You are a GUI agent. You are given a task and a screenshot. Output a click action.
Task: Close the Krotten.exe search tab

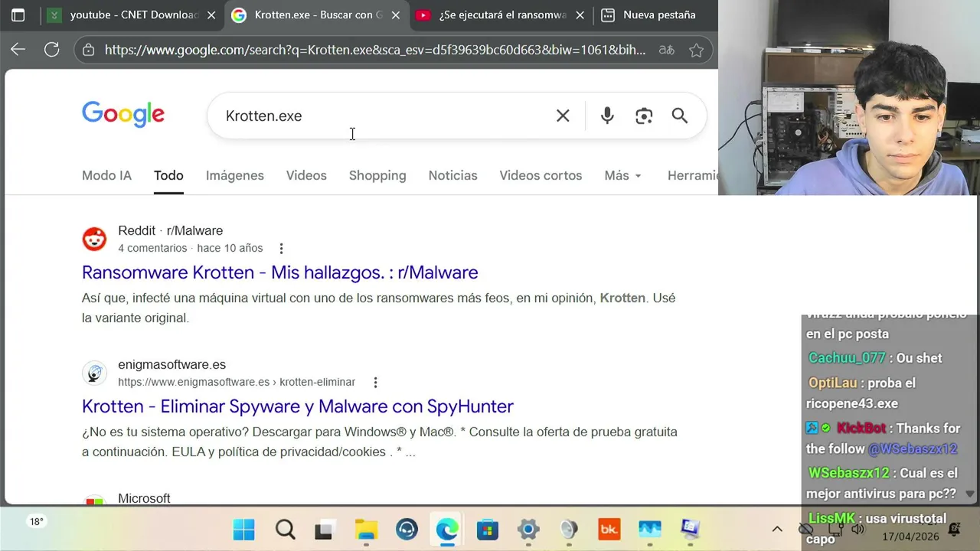tap(396, 15)
